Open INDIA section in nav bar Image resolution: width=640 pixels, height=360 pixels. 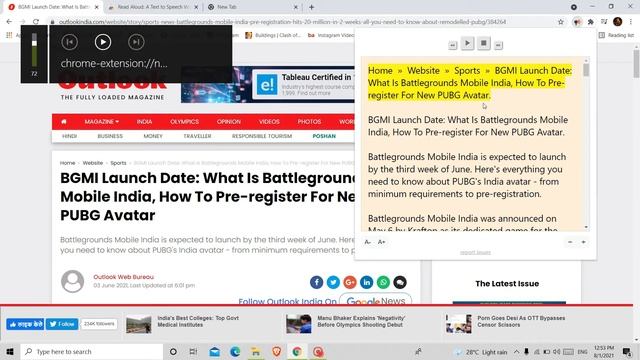coord(144,122)
